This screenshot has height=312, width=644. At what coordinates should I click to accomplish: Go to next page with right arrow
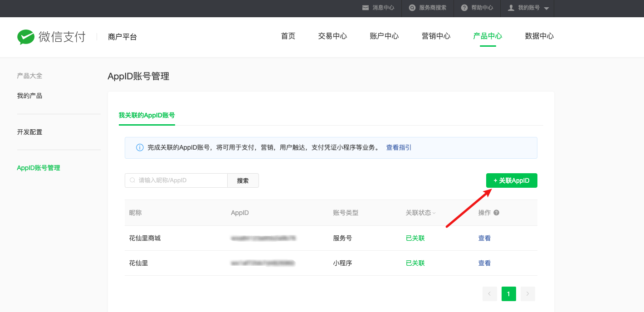[x=528, y=294]
